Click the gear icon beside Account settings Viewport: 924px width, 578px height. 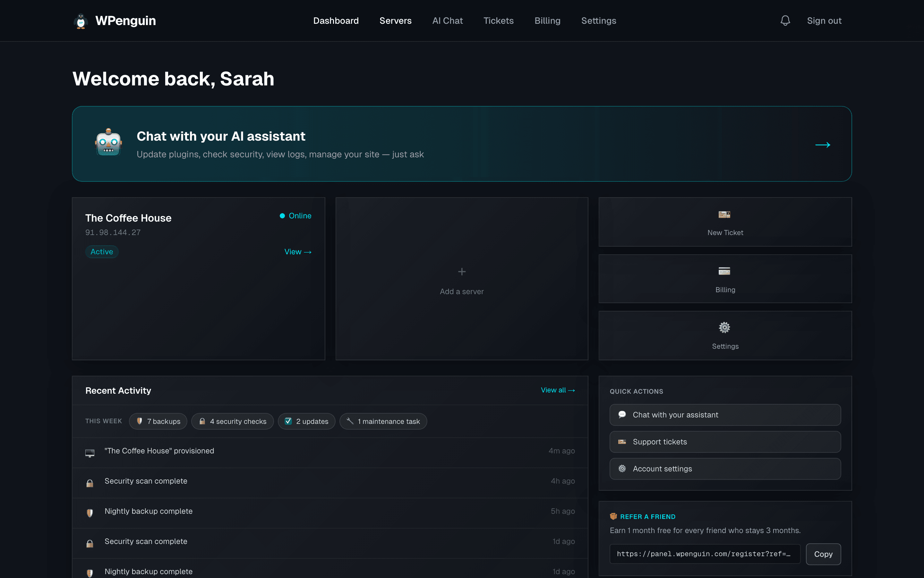click(x=622, y=469)
